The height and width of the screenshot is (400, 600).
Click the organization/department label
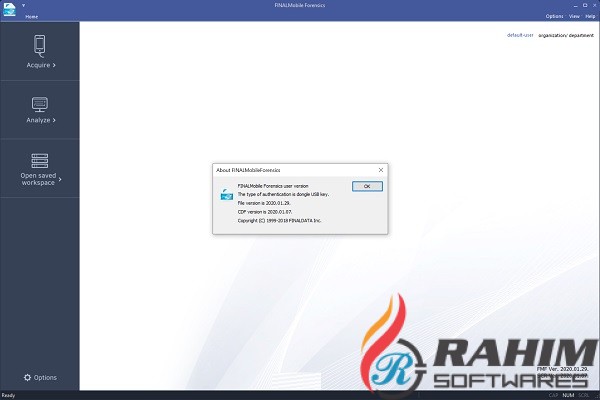coord(566,35)
